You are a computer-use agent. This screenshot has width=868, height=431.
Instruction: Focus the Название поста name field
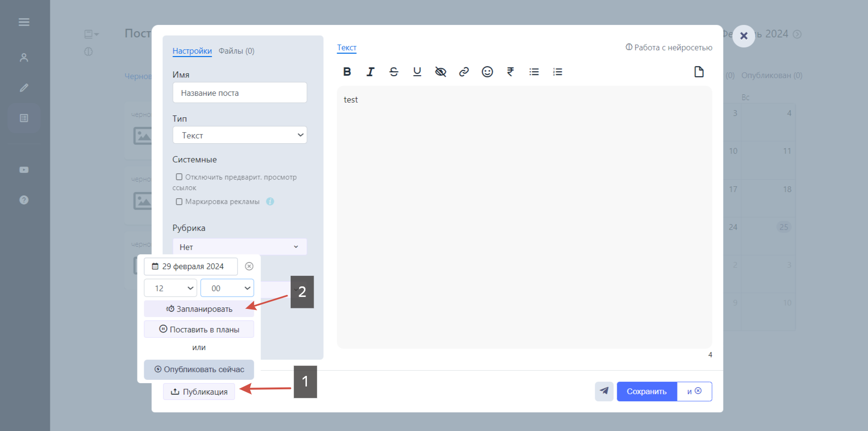point(240,92)
